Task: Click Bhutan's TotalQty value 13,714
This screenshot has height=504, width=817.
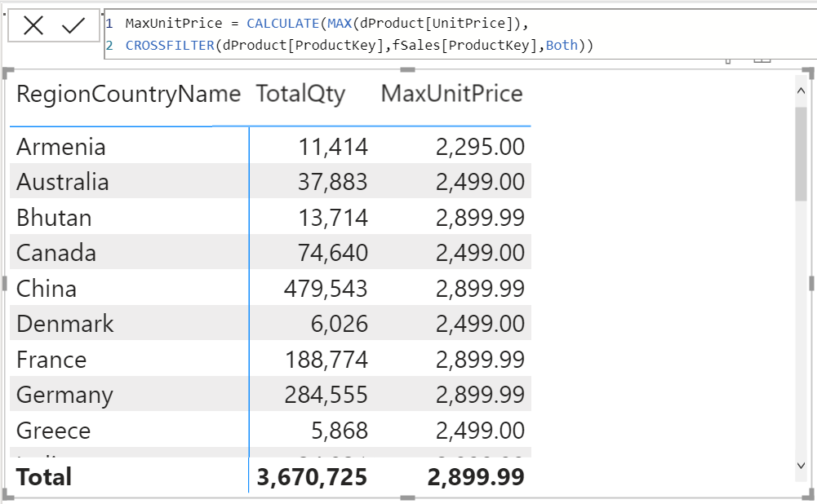Action: (x=333, y=218)
